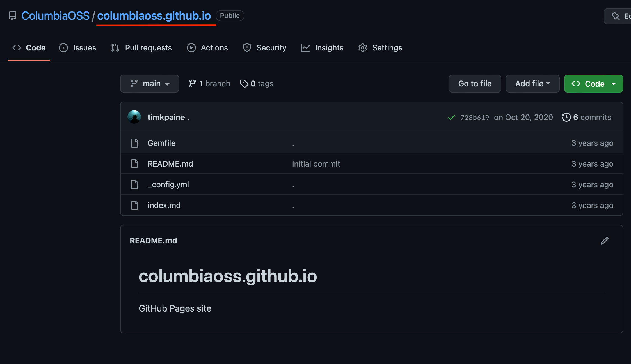Expand the main branch selector dropdown
The height and width of the screenshot is (364, 631).
(x=150, y=84)
